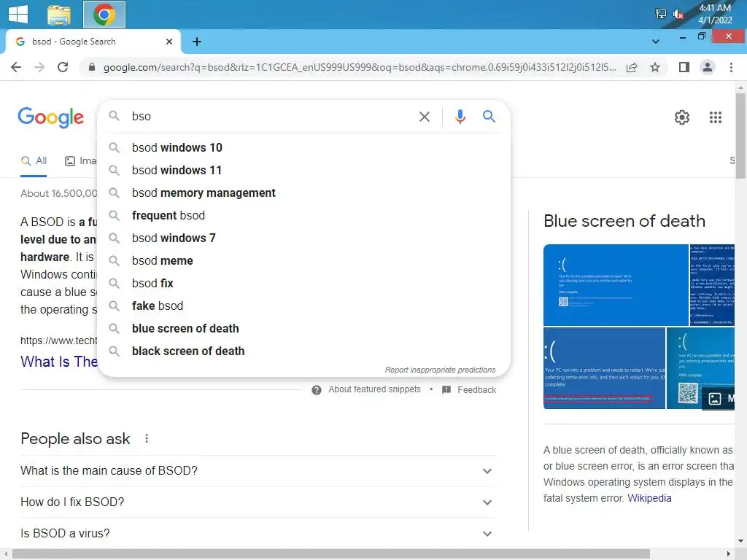Click the scroll down arrow

pos(740,541)
